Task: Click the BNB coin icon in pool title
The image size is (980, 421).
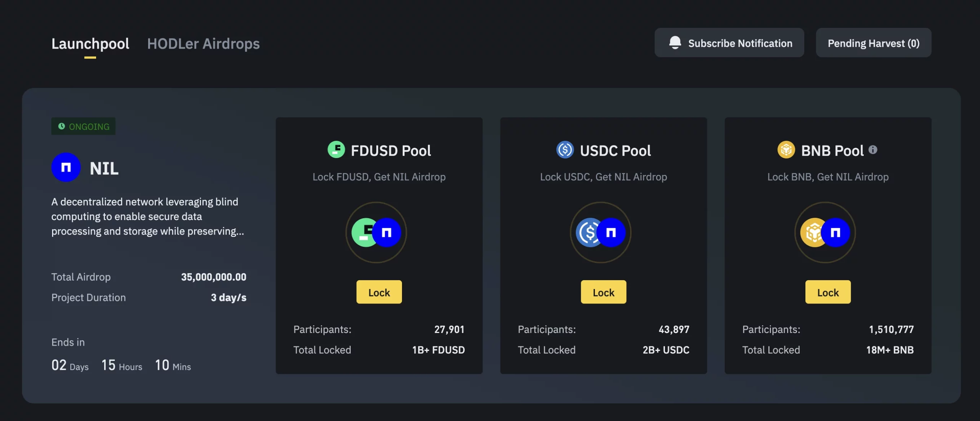Action: (786, 150)
